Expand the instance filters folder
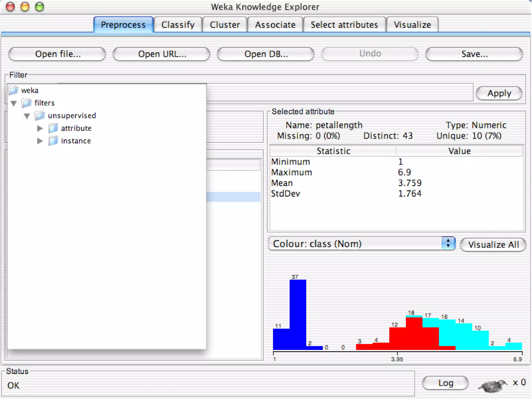532x399 pixels. 40,141
